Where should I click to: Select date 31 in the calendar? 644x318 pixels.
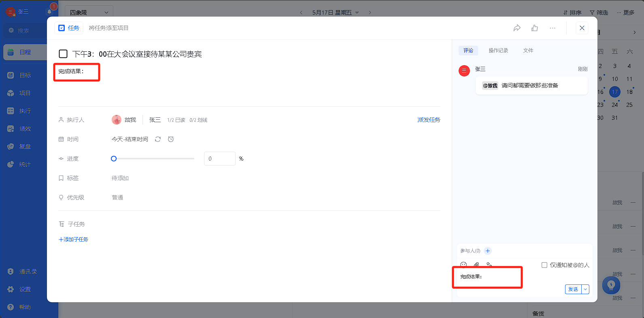point(615,118)
